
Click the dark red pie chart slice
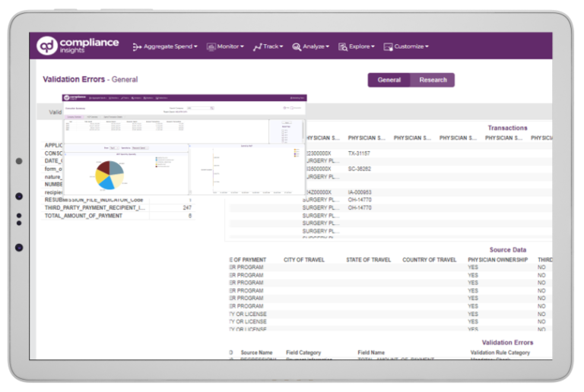coord(103,167)
